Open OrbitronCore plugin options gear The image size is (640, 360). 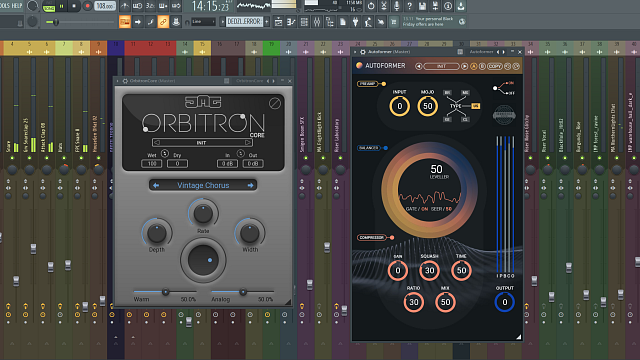click(x=125, y=81)
